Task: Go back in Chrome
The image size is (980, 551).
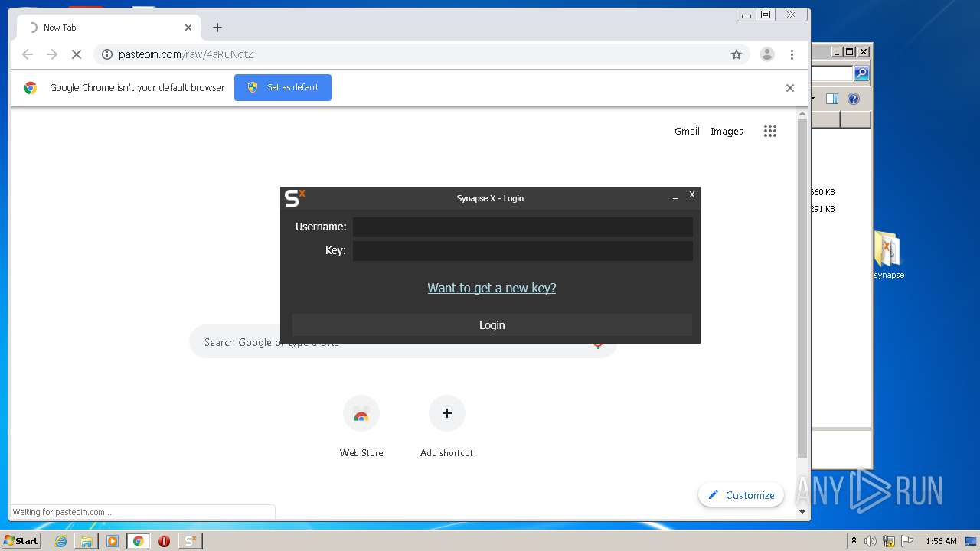Action: point(28,54)
